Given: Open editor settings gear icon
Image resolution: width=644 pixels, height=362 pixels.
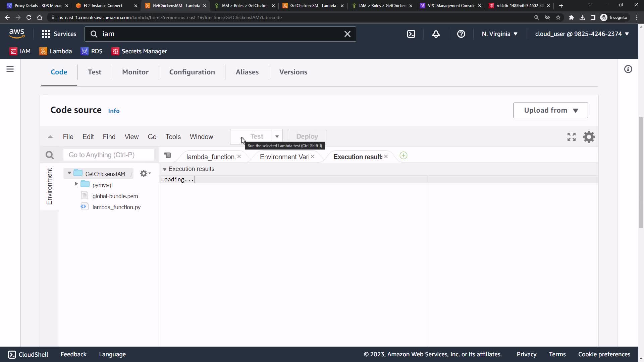Looking at the screenshot, I should pos(589,137).
